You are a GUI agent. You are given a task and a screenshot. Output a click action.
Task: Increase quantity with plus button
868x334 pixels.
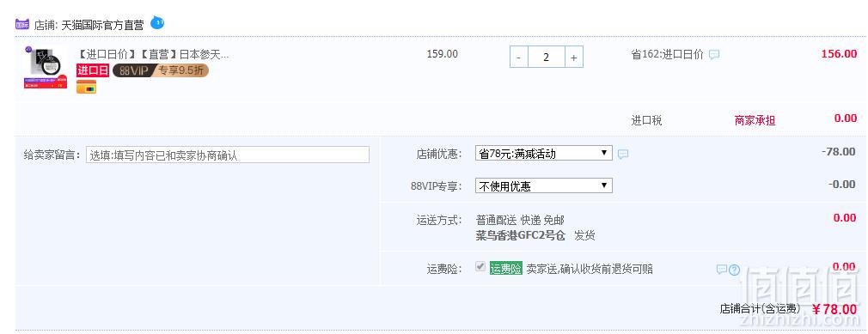point(573,57)
